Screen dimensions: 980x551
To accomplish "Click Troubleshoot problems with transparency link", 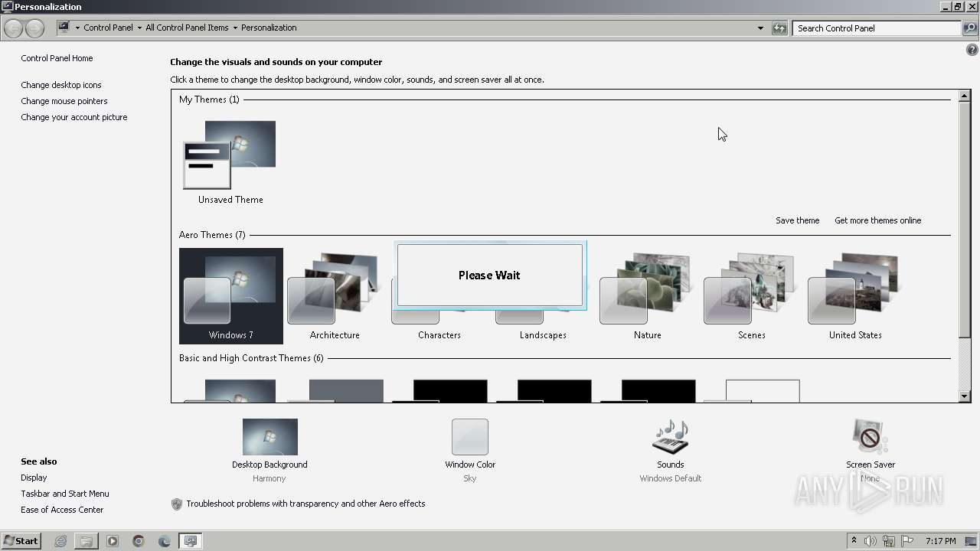I will click(305, 504).
